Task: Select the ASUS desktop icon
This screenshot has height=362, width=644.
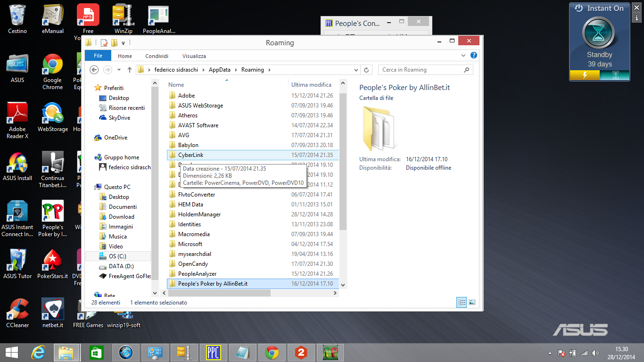Action: (x=17, y=68)
